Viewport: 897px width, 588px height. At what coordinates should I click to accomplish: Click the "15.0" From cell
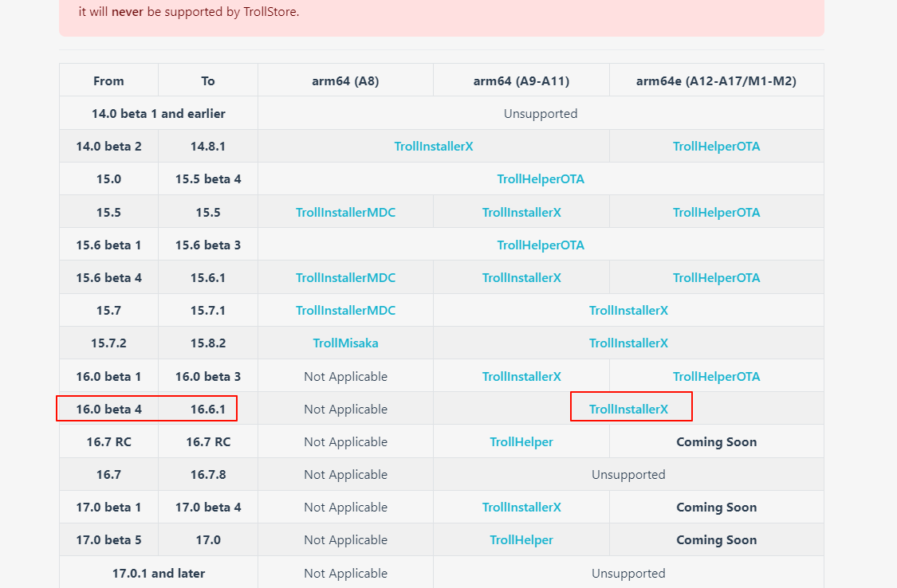pyautogui.click(x=108, y=178)
